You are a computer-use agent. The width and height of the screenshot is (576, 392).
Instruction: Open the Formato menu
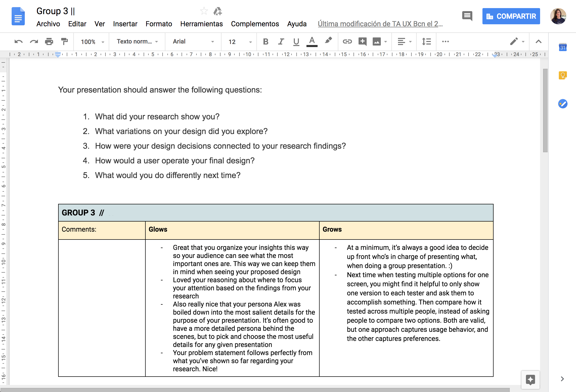[159, 24]
